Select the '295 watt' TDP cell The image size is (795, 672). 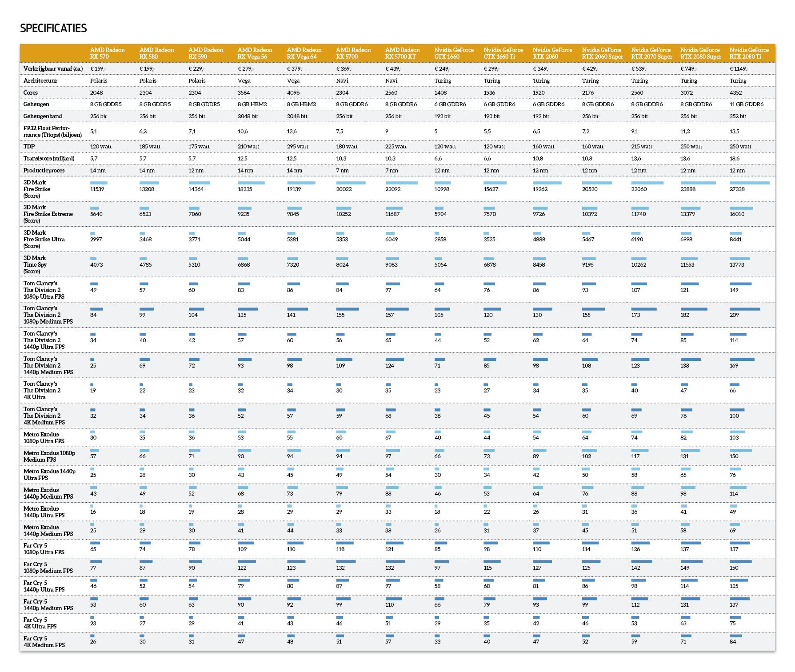click(298, 147)
